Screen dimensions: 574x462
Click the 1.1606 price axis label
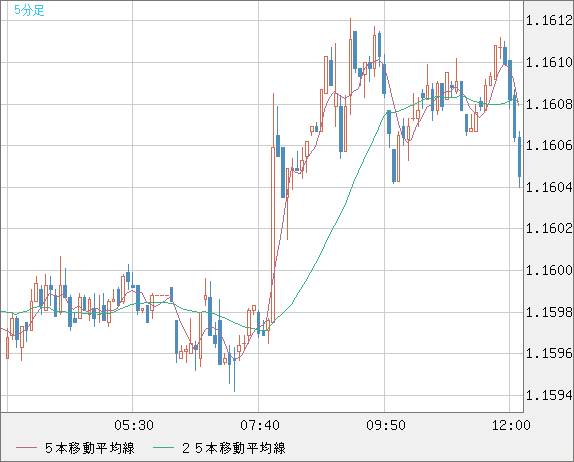point(549,145)
